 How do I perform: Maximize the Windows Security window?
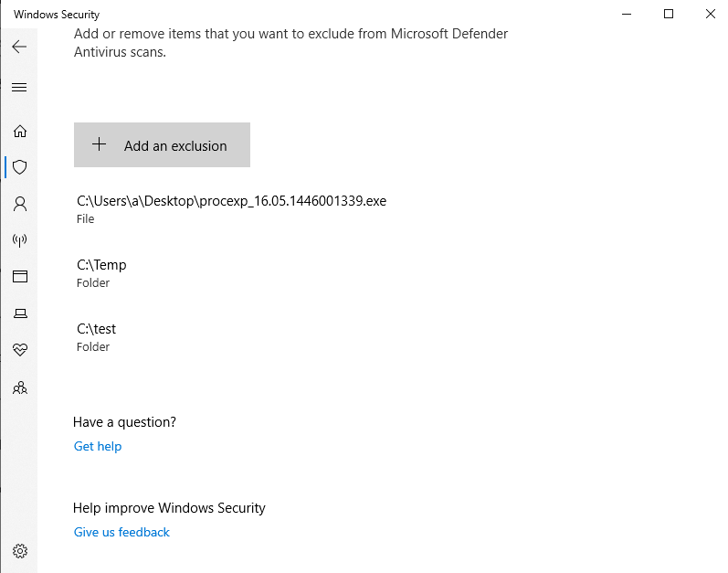pos(669,14)
